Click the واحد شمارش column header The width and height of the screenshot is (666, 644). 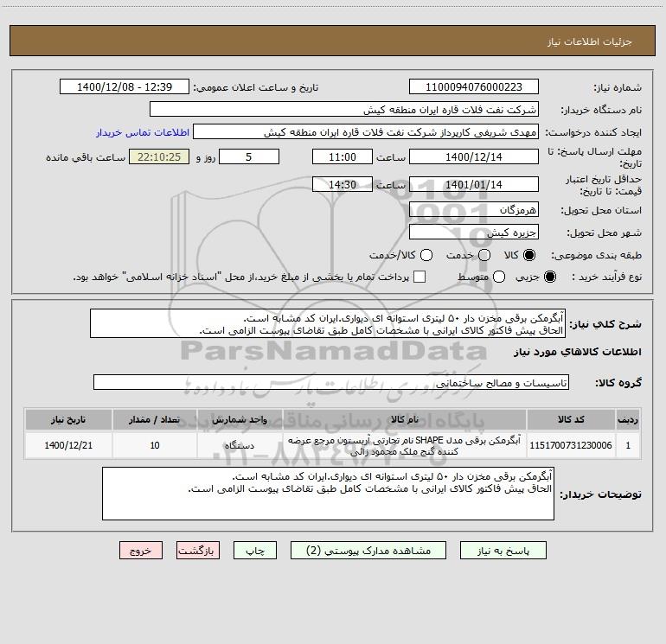pos(240,419)
